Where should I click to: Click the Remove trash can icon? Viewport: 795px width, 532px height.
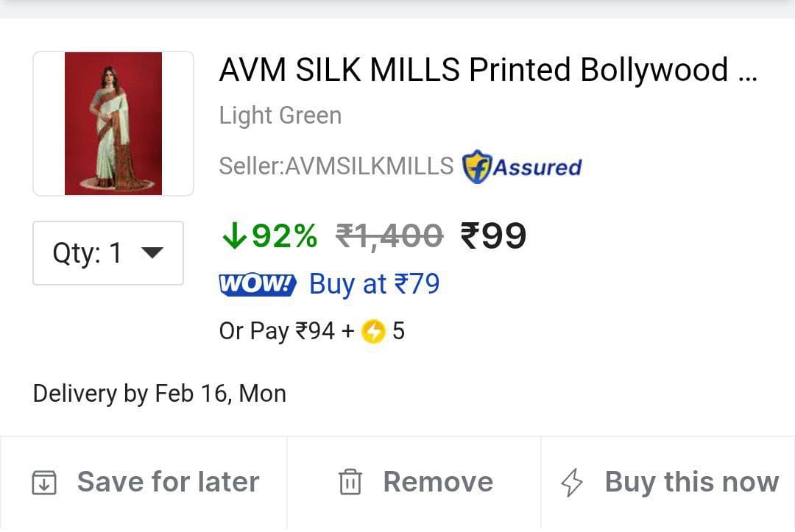pos(350,483)
